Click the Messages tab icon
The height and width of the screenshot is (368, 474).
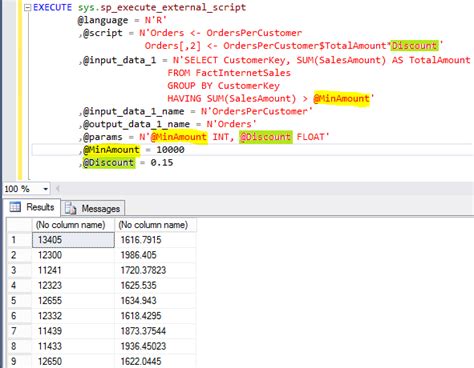tap(70, 208)
